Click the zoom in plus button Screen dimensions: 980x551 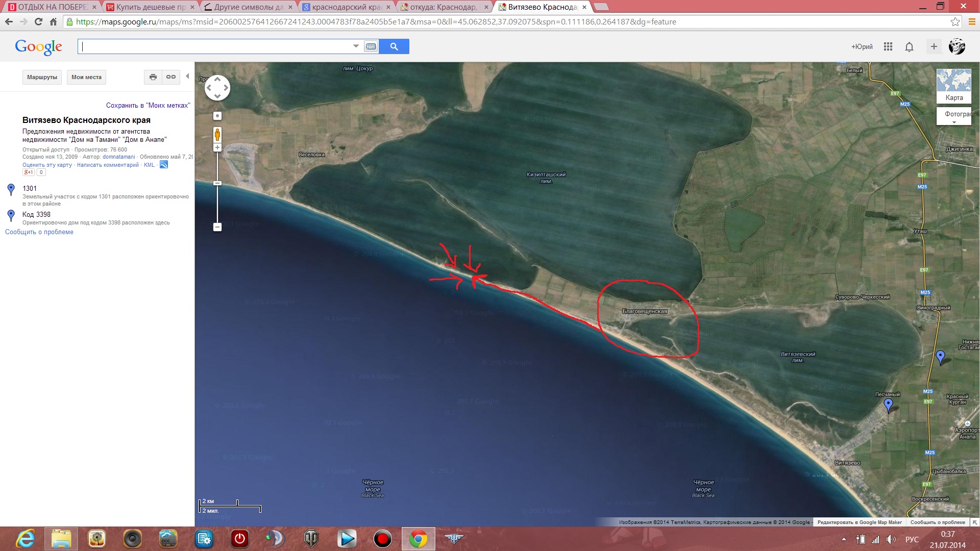(x=217, y=147)
